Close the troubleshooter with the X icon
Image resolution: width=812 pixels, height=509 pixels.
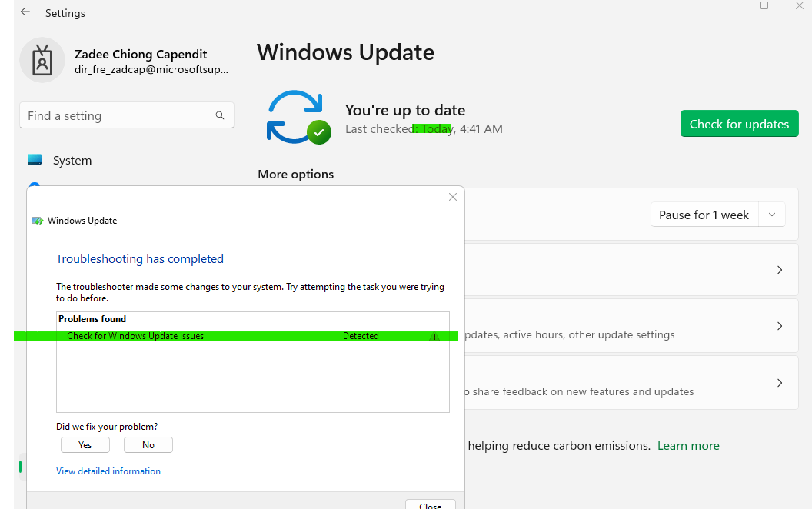pyautogui.click(x=453, y=197)
